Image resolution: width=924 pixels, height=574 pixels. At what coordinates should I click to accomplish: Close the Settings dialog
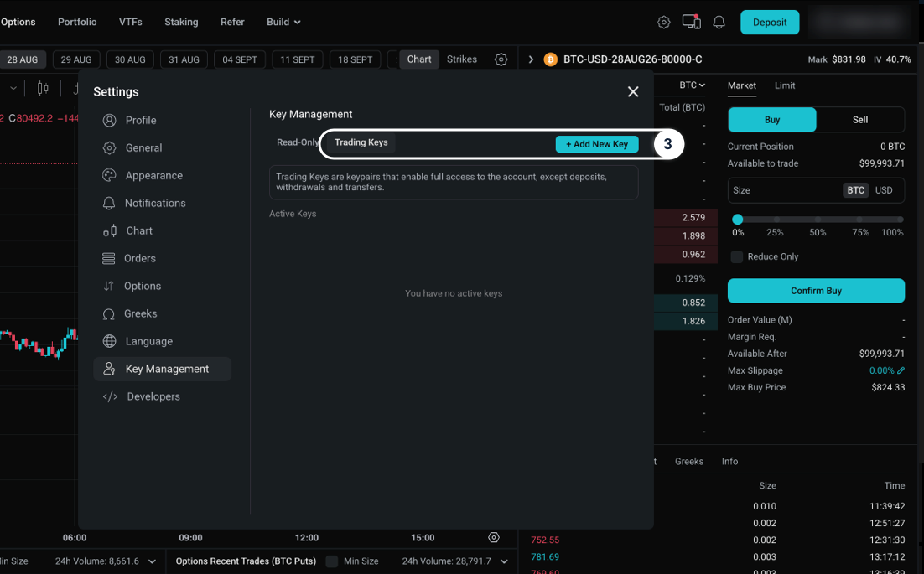click(x=633, y=92)
